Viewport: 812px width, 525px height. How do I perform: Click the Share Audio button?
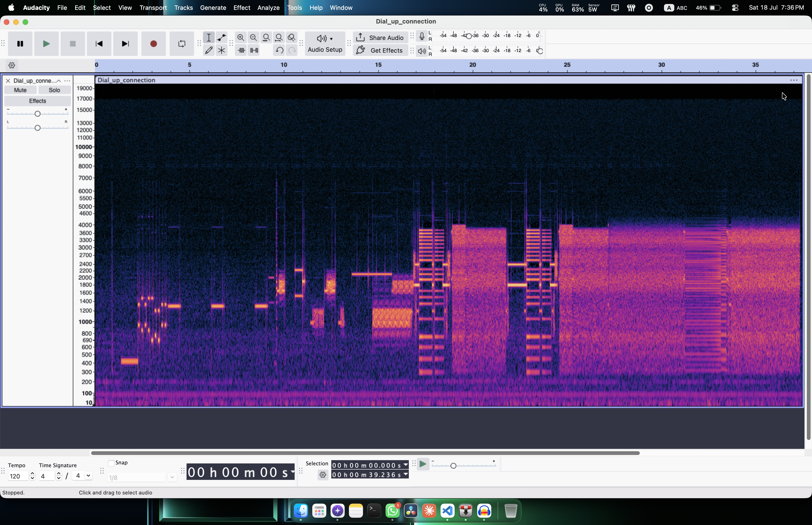coord(380,38)
